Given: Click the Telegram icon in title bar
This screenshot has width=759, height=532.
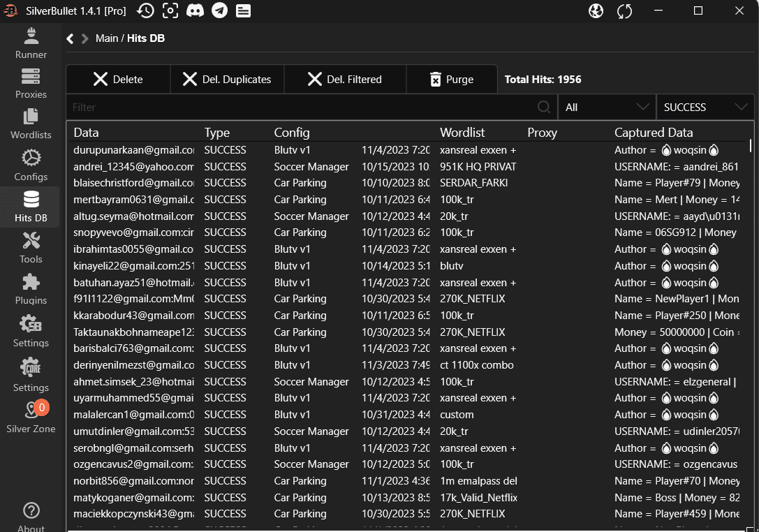Looking at the screenshot, I should (219, 10).
